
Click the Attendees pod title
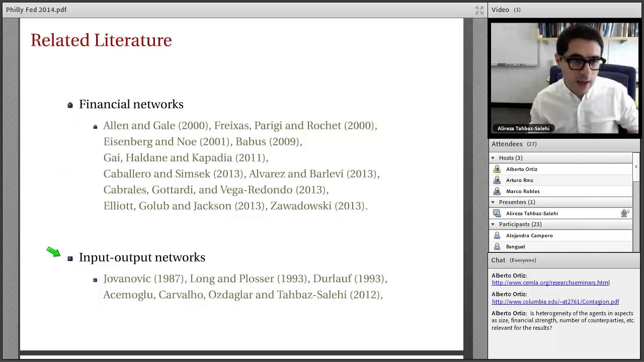[507, 144]
